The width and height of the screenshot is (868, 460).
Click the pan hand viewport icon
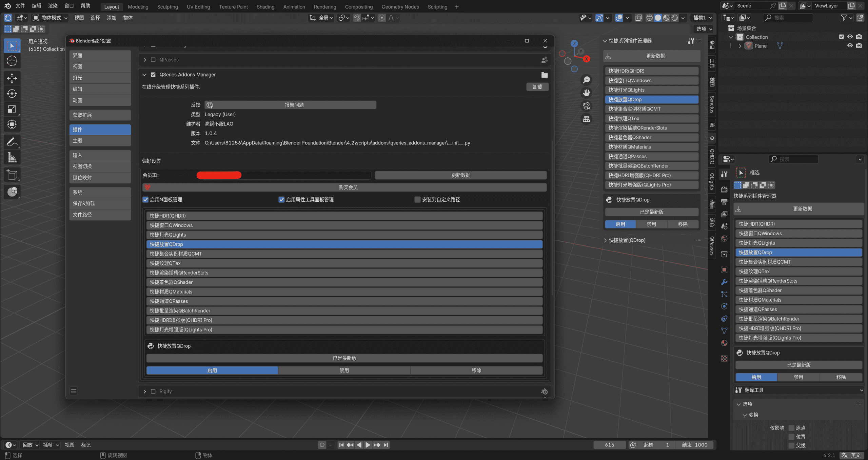point(586,93)
